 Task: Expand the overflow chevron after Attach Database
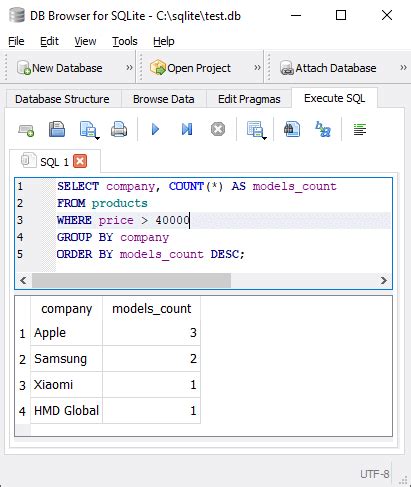403,68
